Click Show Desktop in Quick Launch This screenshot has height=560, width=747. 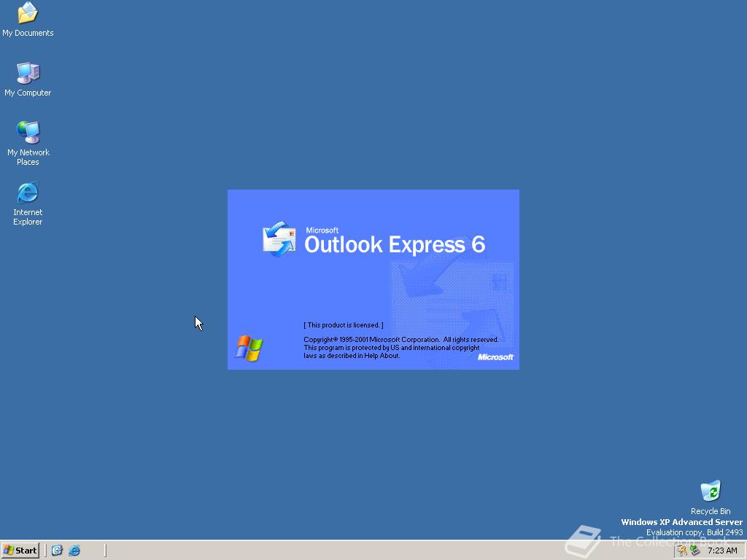tap(57, 551)
